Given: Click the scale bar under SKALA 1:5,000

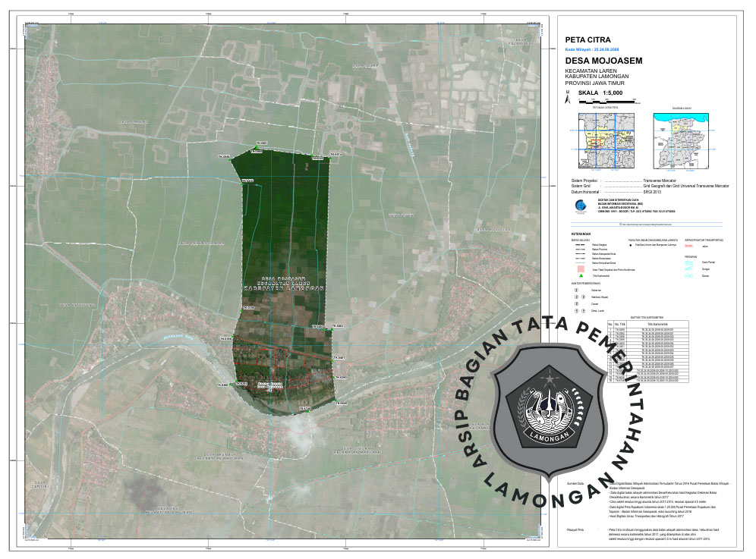Looking at the screenshot, I should coord(603,100).
